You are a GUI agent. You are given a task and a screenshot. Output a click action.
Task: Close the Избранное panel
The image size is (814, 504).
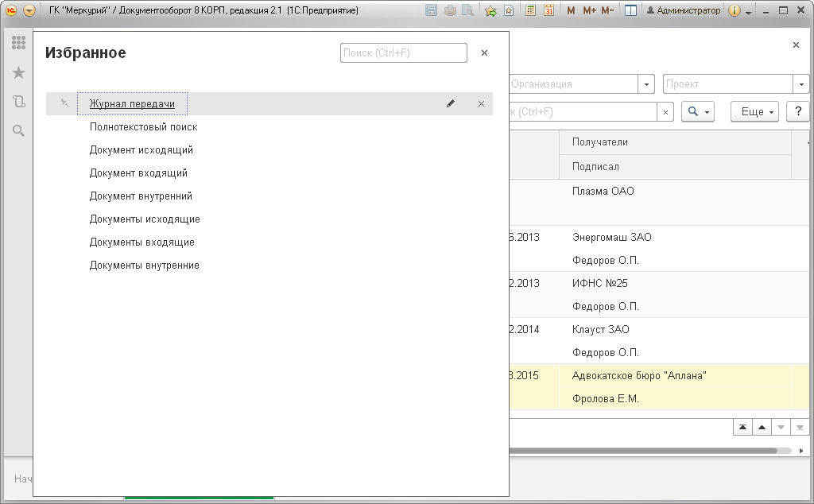(484, 53)
